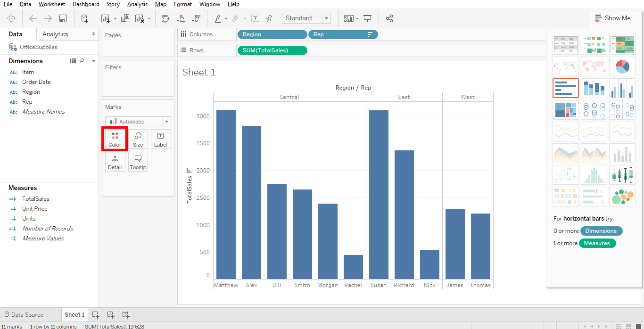644x329 pixels.
Task: Open the Dimensions pane dropdown arrow
Action: 93,61
